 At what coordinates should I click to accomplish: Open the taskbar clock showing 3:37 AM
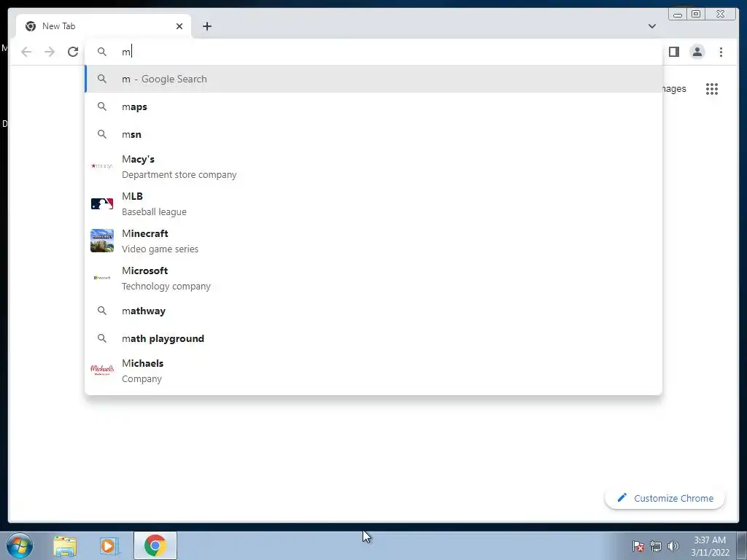[710, 546]
